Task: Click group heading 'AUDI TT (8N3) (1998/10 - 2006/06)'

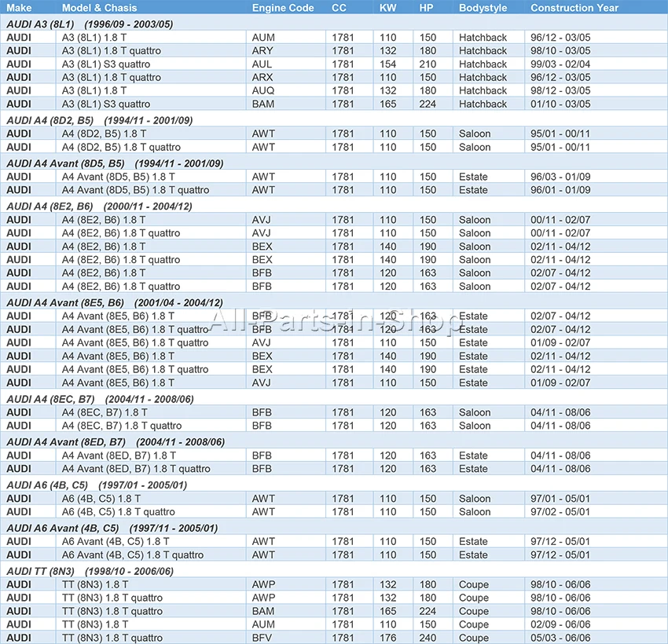Action: click(90, 571)
